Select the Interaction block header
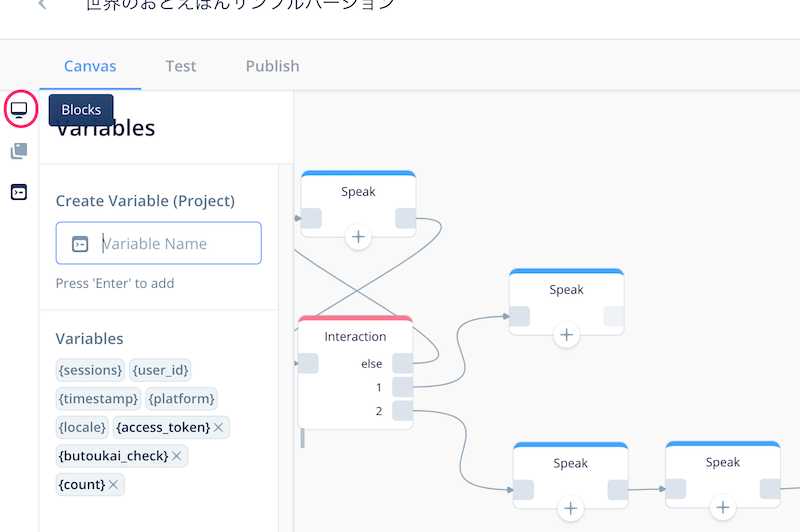 355,336
